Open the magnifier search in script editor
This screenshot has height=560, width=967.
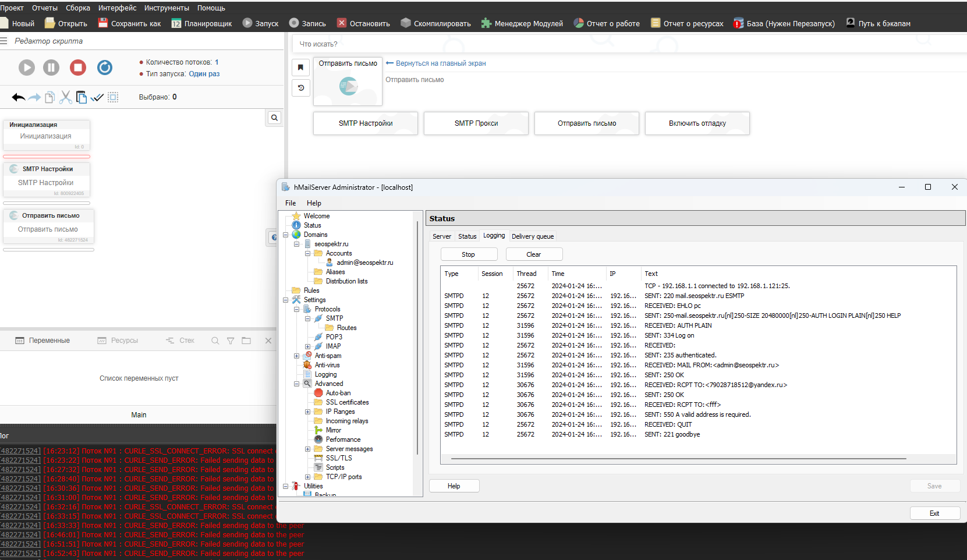click(274, 118)
